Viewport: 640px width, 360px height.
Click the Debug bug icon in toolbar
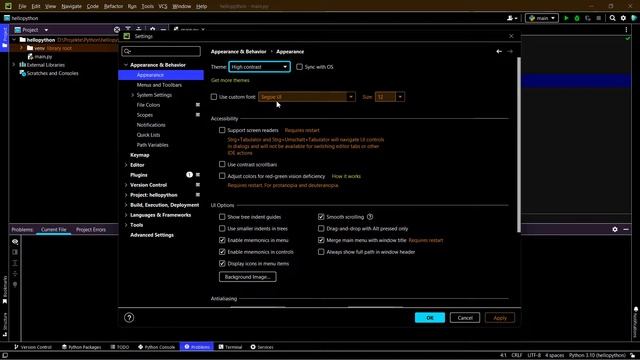[x=577, y=18]
